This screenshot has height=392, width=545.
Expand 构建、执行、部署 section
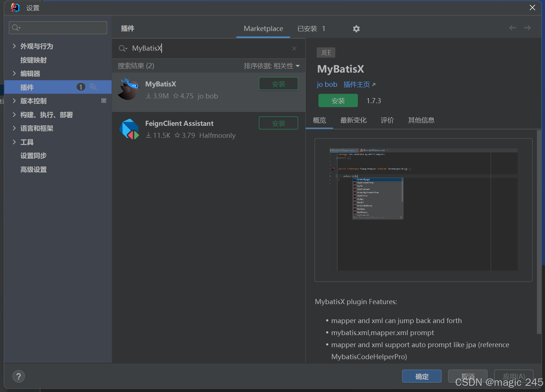coord(14,115)
